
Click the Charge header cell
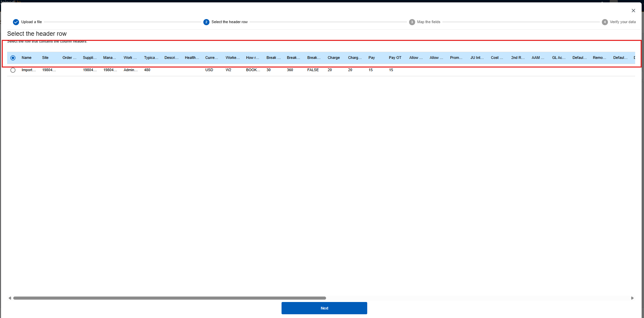coord(334,58)
